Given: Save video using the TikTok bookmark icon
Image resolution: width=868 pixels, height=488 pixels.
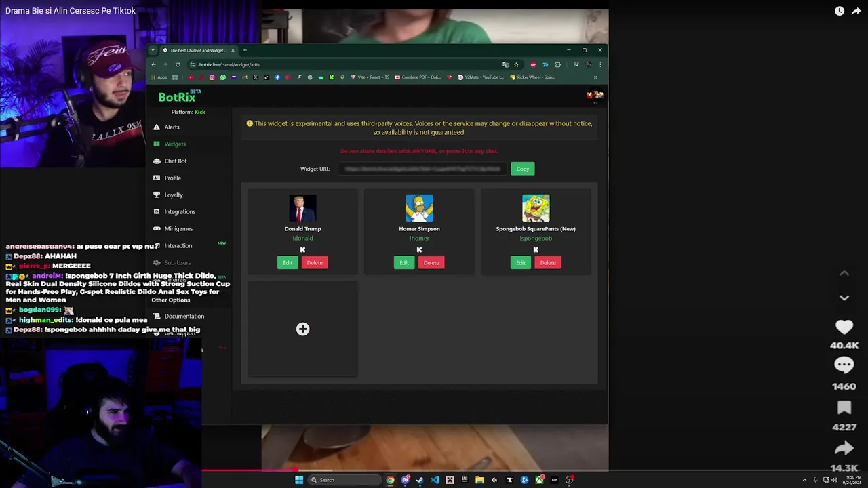Looking at the screenshot, I should (x=844, y=407).
